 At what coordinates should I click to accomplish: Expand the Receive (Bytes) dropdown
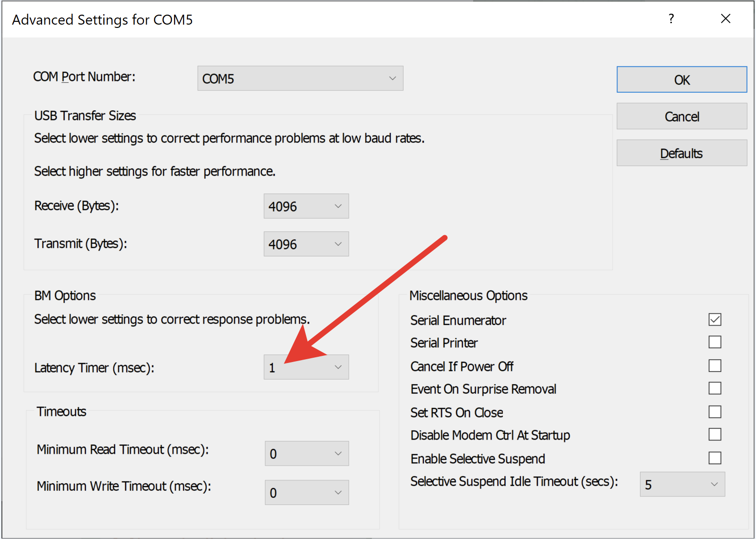pyautogui.click(x=306, y=206)
